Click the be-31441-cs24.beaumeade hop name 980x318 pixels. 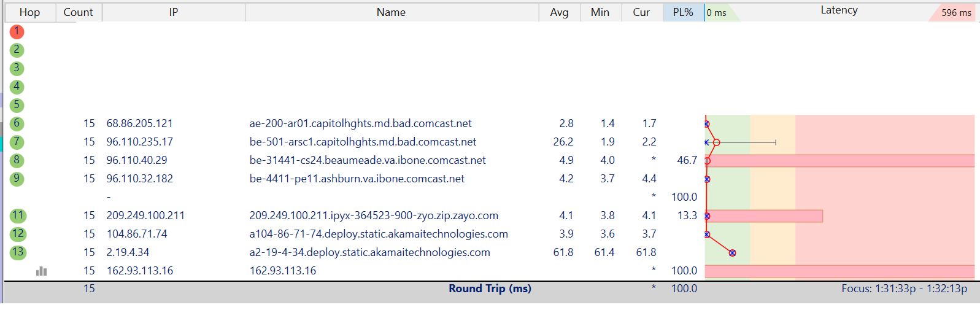(368, 160)
